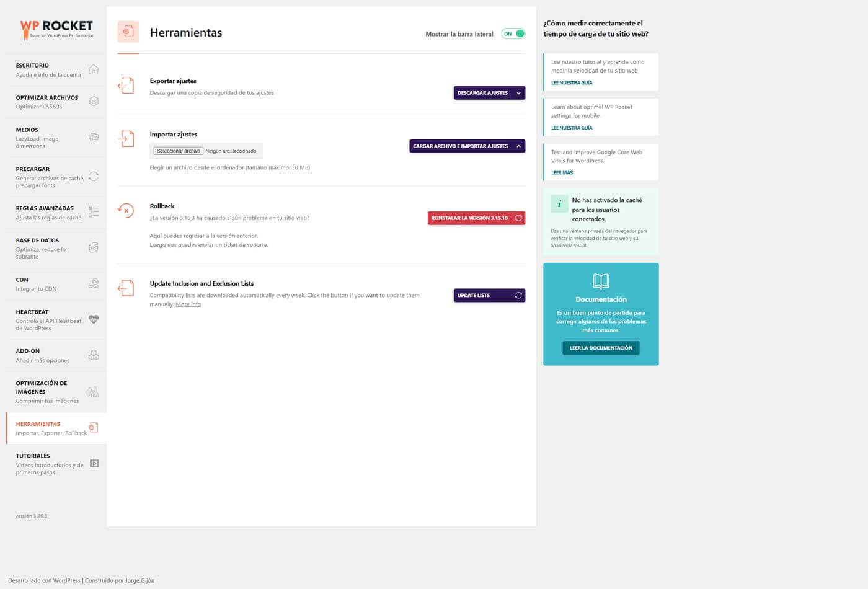
Task: Click the Importar ajustes file icon
Action: [126, 138]
